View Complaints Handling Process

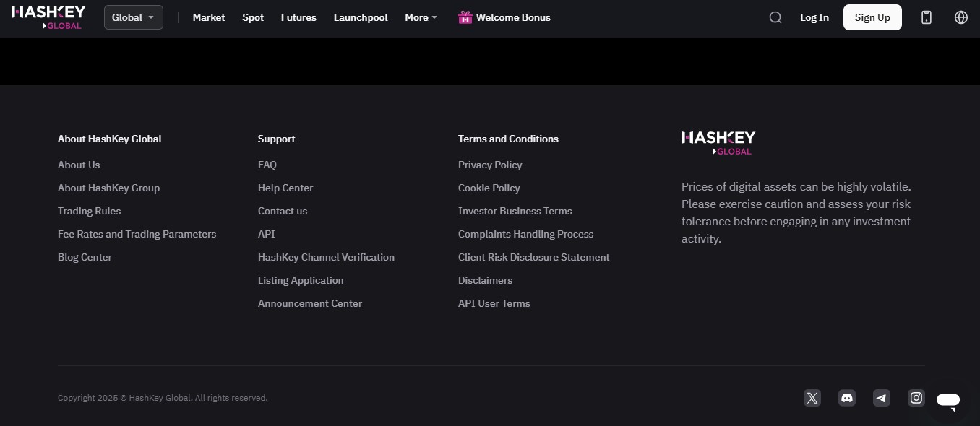click(525, 234)
